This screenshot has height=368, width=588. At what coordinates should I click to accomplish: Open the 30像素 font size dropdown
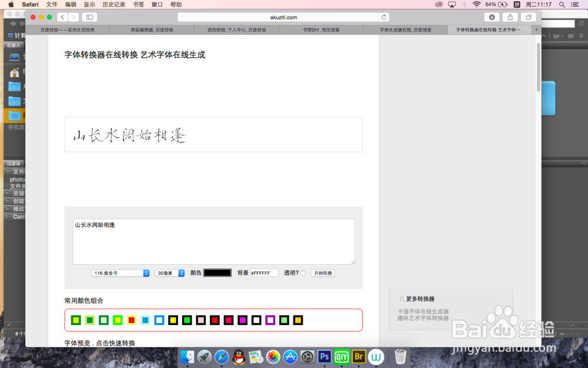pos(169,273)
